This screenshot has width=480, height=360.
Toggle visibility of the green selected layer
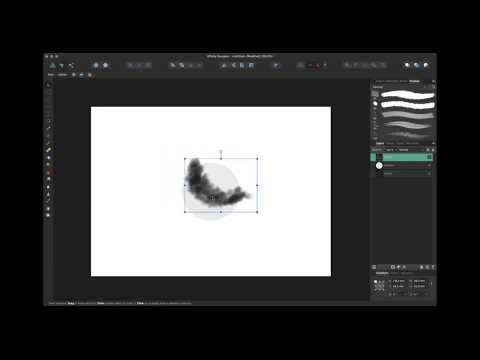click(x=429, y=157)
